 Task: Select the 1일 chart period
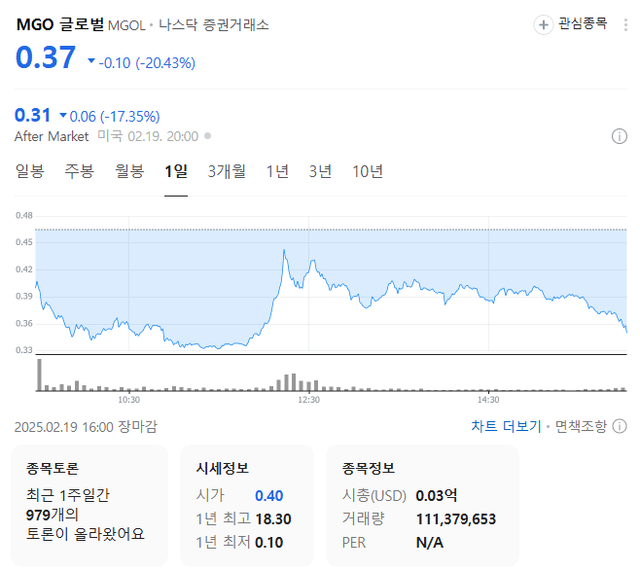point(176,171)
